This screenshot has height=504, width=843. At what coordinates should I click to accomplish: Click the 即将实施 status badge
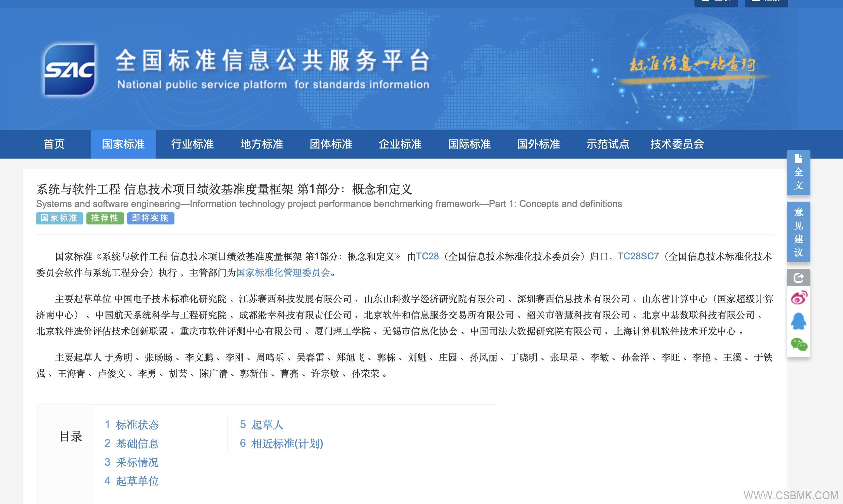point(151,218)
